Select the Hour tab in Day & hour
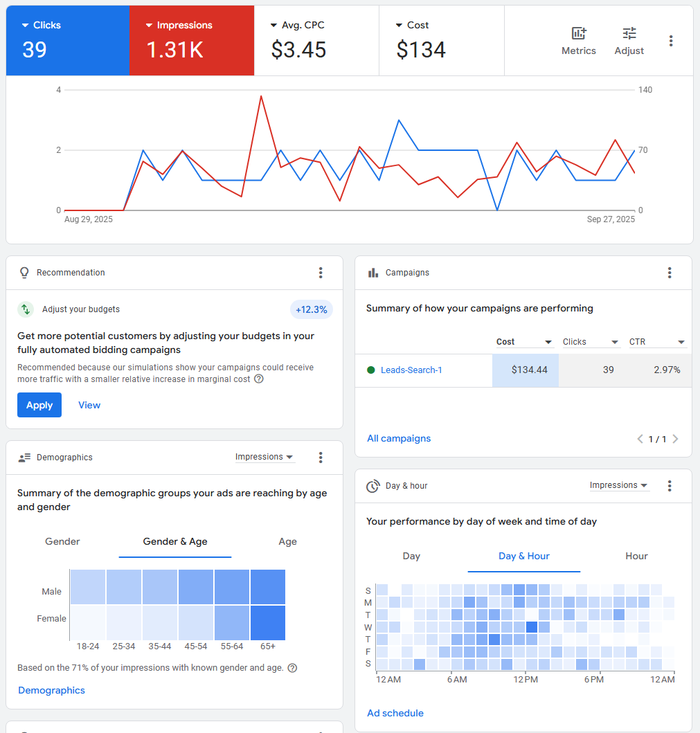The width and height of the screenshot is (700, 733). coord(636,556)
